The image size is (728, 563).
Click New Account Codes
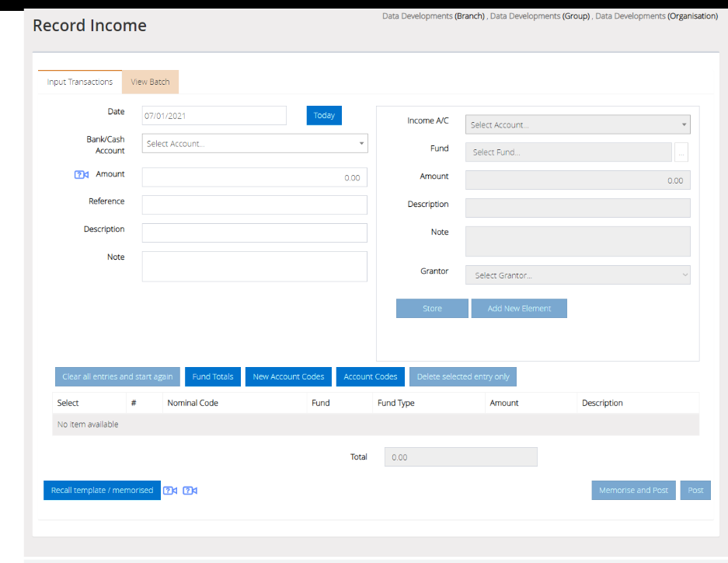coord(288,376)
